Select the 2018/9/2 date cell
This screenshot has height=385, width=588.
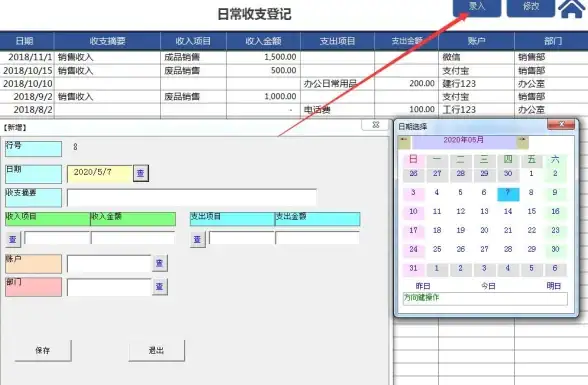(27, 97)
